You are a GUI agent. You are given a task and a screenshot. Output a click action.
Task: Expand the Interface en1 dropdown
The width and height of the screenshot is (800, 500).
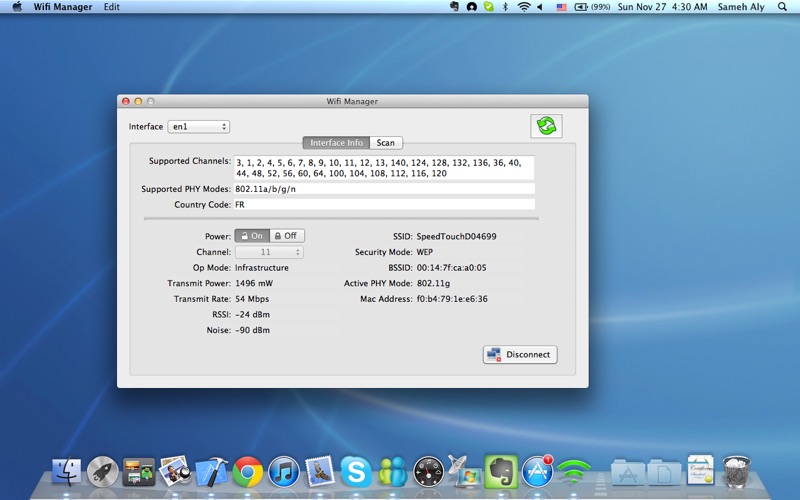[198, 127]
